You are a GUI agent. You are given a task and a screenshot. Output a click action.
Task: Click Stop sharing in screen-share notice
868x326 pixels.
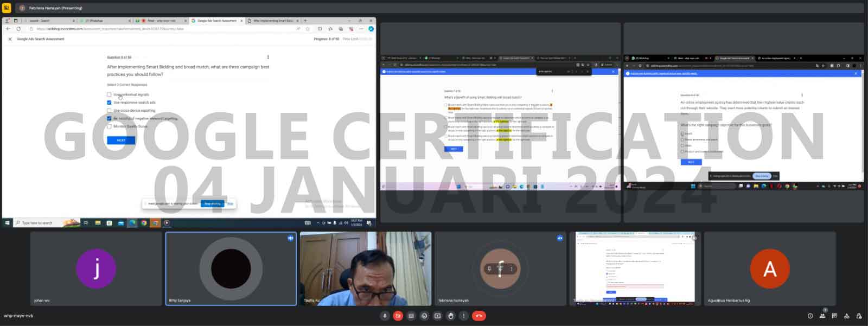click(x=212, y=203)
